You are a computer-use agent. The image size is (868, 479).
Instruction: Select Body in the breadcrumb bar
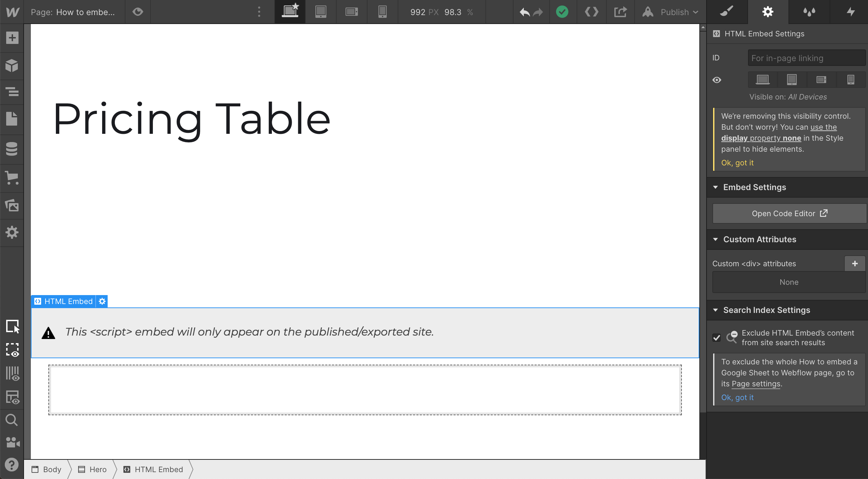47,469
